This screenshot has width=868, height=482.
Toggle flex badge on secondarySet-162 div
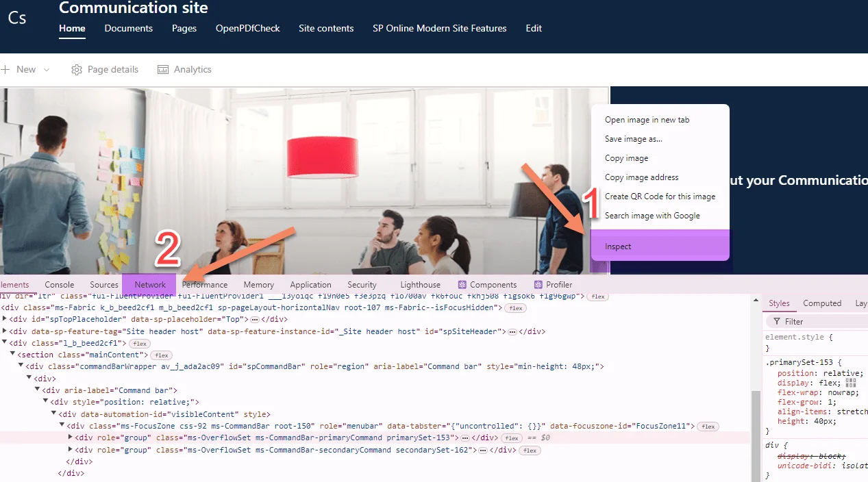coord(529,451)
